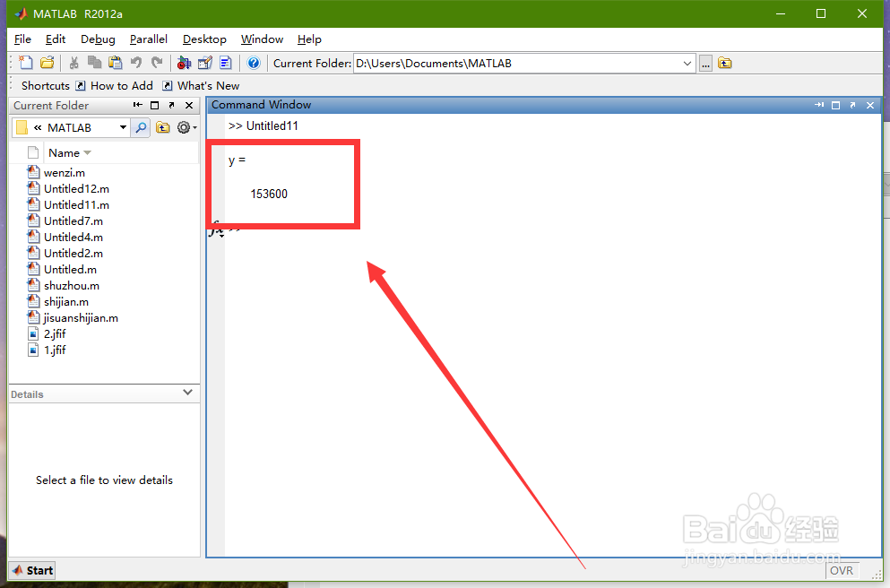Screen dimensions: 890x588
Task: Open MATLAB folder breadcrumb dropdown
Action: click(123, 127)
